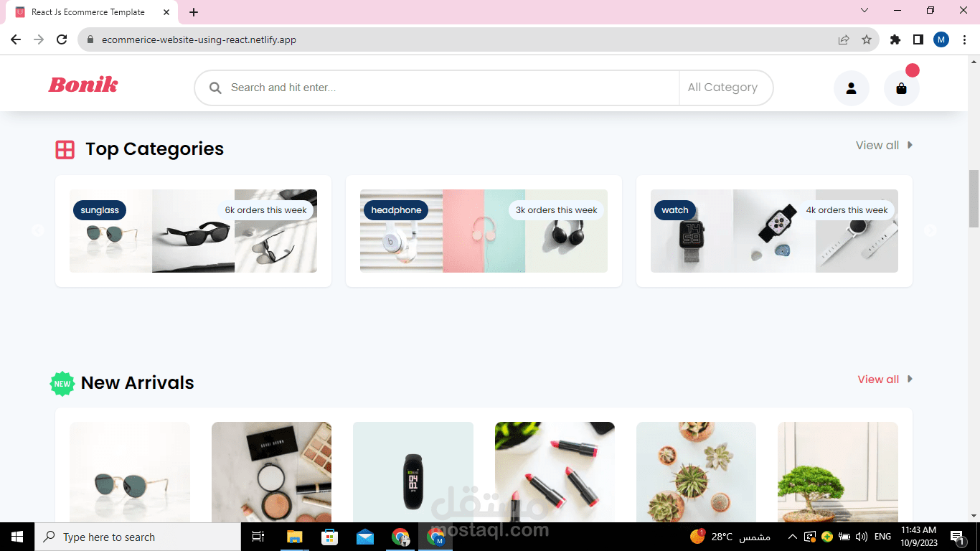The width and height of the screenshot is (980, 551).
Task: Click '6k orders this week' label
Action: point(265,210)
